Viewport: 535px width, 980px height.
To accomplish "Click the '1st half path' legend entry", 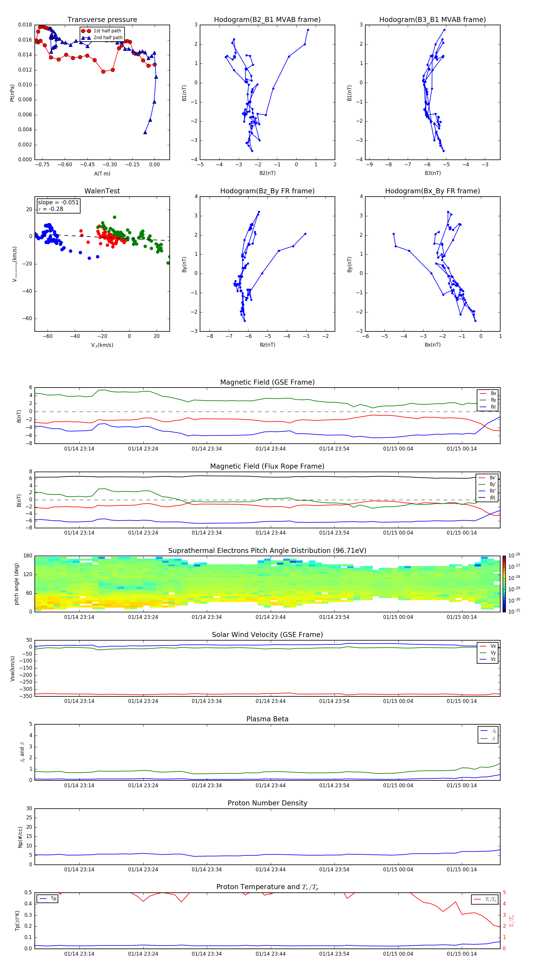I will pyautogui.click(x=102, y=31).
